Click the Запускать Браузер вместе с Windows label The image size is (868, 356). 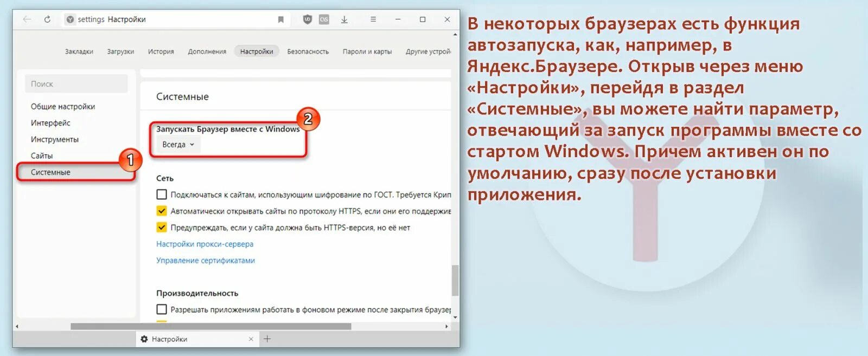pyautogui.click(x=228, y=129)
